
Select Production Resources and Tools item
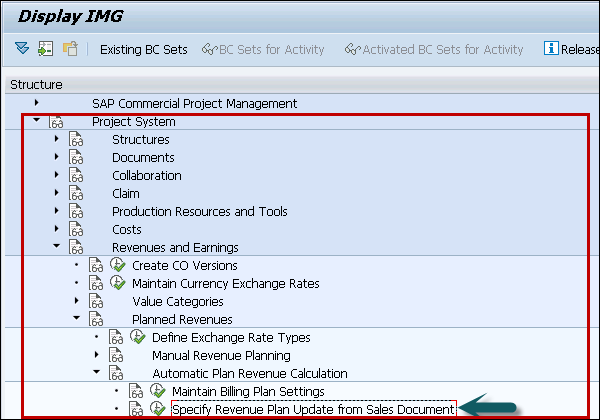point(199,212)
